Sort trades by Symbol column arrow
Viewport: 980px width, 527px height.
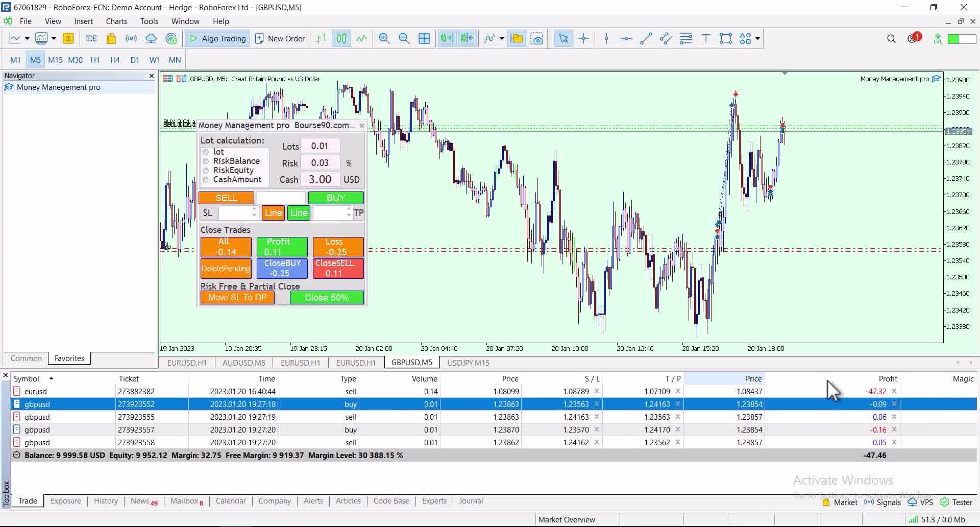coord(51,378)
